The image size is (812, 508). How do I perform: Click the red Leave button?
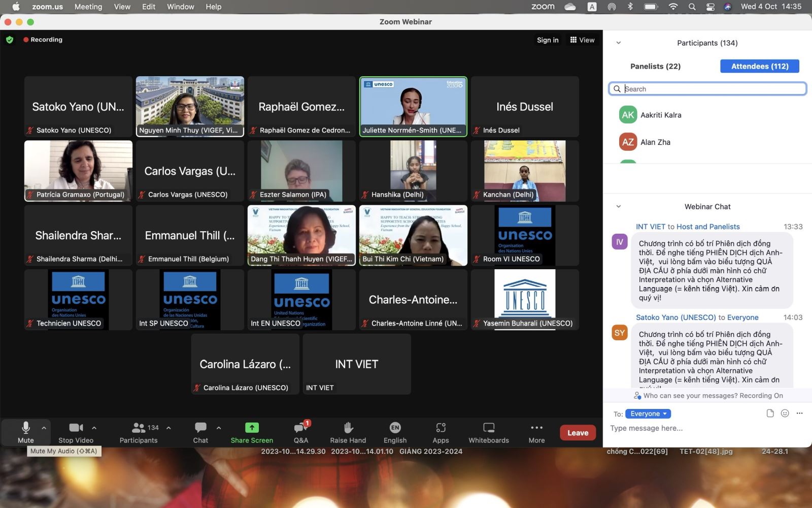(578, 433)
